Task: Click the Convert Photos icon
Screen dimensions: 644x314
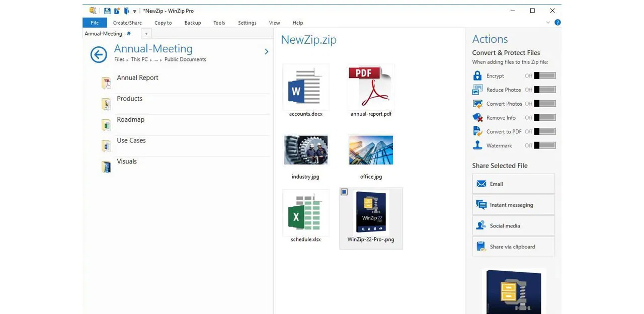Action: coord(477,104)
